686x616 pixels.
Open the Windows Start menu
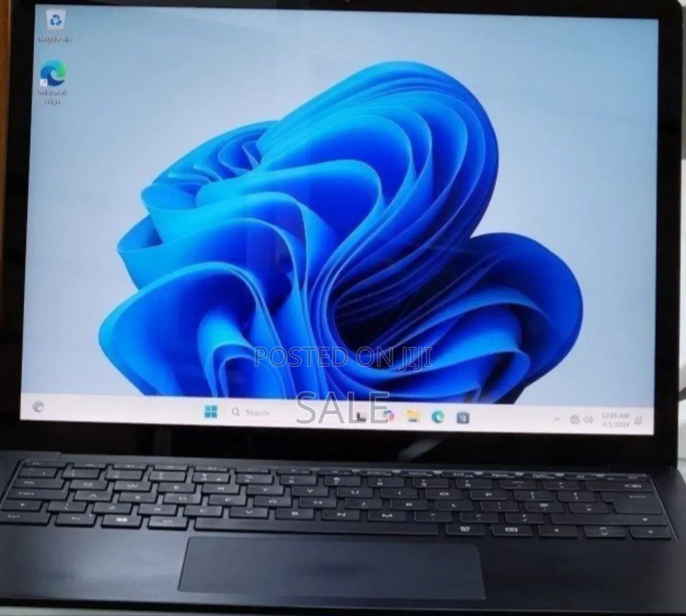[x=211, y=412]
